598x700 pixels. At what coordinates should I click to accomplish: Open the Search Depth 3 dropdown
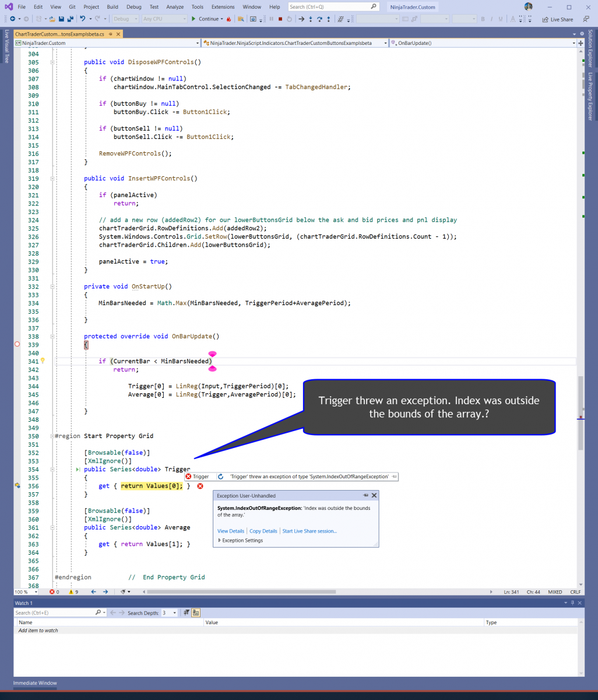174,613
